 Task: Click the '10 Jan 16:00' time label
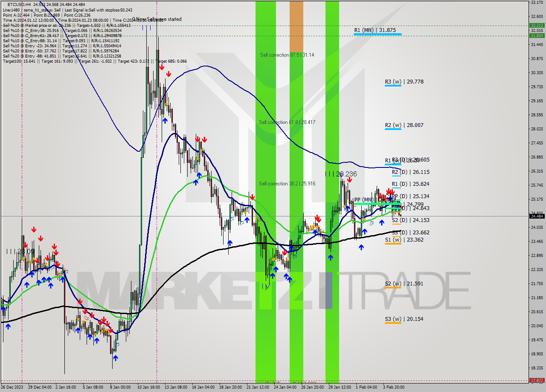pyautogui.click(x=149, y=387)
